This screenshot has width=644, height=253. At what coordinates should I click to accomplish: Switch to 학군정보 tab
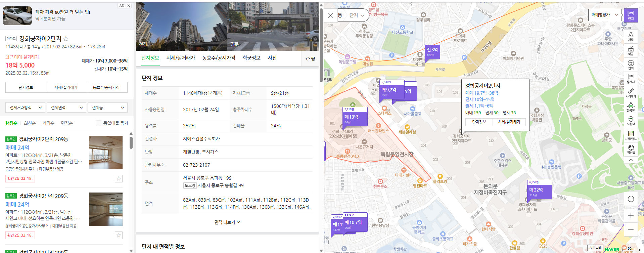(251, 58)
